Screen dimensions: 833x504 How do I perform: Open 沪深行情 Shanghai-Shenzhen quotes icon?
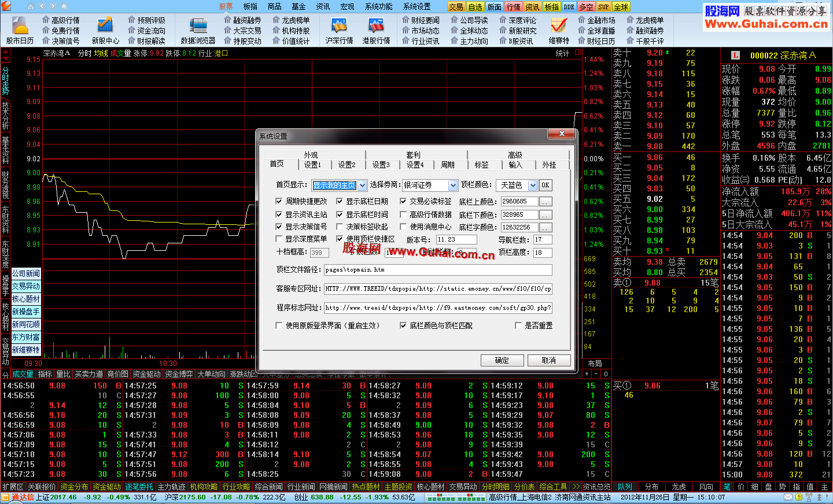click(339, 31)
